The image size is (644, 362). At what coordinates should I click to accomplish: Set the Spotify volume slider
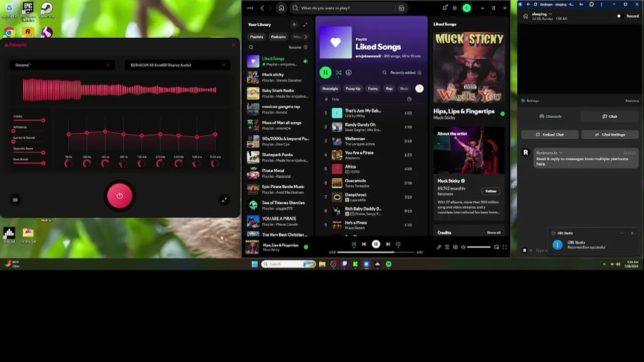(478, 247)
